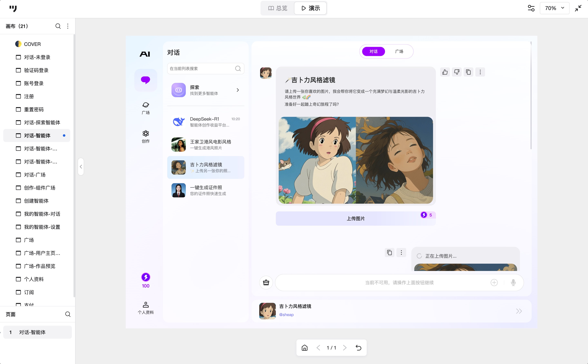Open the 70% zoom dropdown

click(555, 8)
